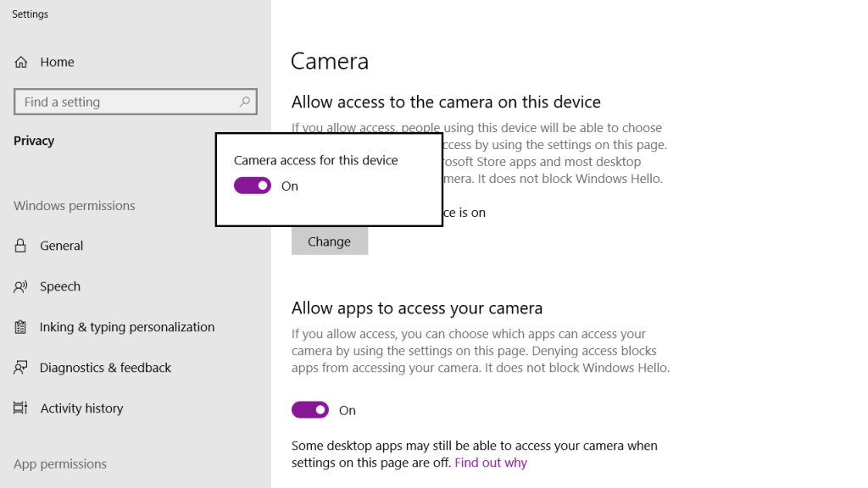Image resolution: width=868 pixels, height=488 pixels.
Task: Click 'Allow apps to access your camera' heading
Action: tap(417, 308)
